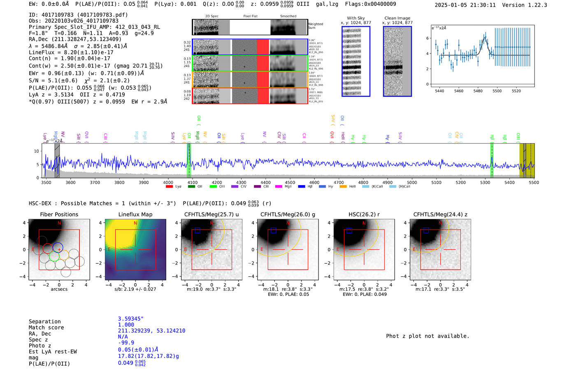The image size is (576, 392).
Task: Click the 2025-01-05 21:30:11 timestamp
Action: tap(465, 5)
